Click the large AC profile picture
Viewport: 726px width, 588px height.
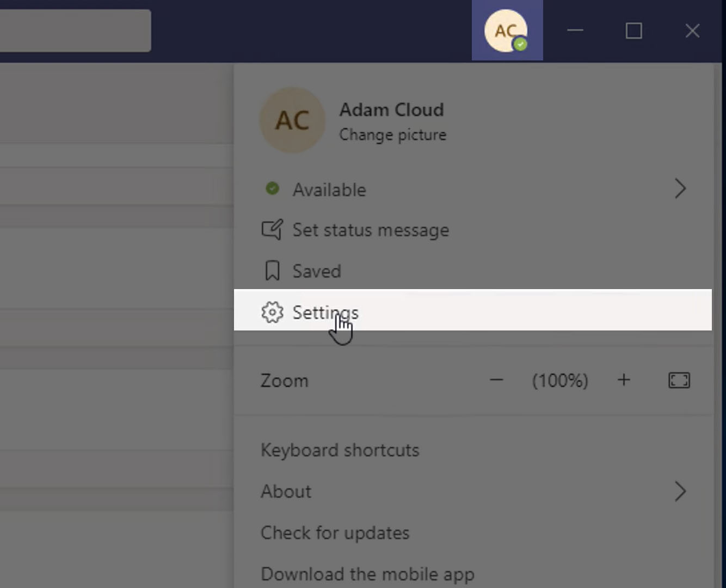point(292,120)
